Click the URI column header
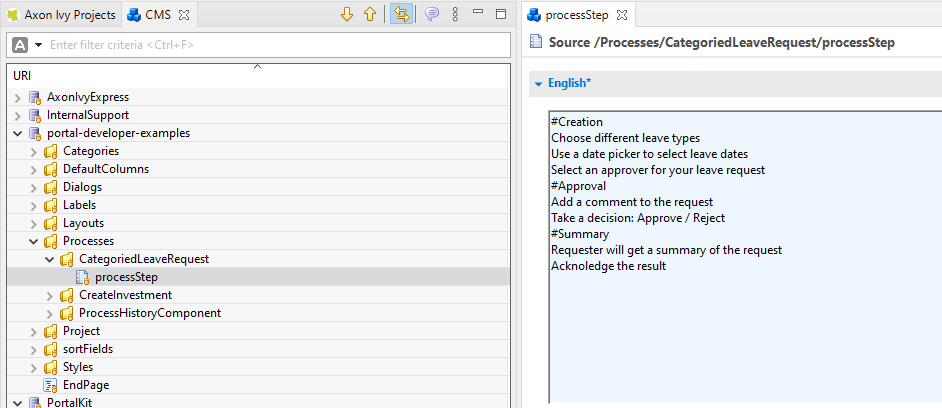Image resolution: width=942 pixels, height=408 pixels. (x=22, y=76)
